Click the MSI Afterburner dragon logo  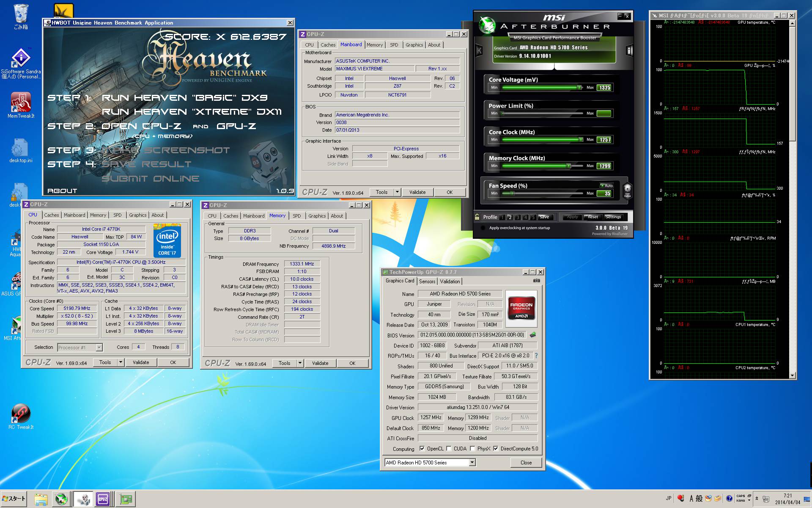coord(487,25)
